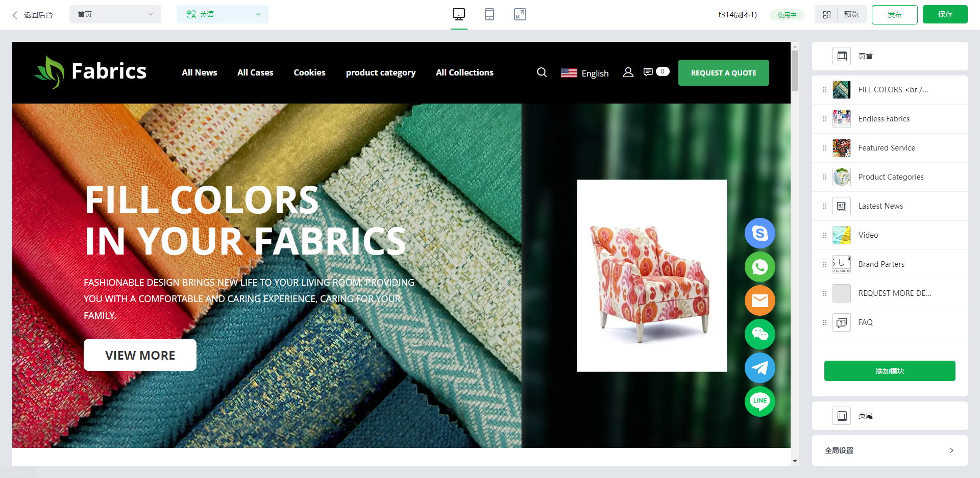Select the Product Categories module
The image size is (980, 478).
click(x=890, y=177)
